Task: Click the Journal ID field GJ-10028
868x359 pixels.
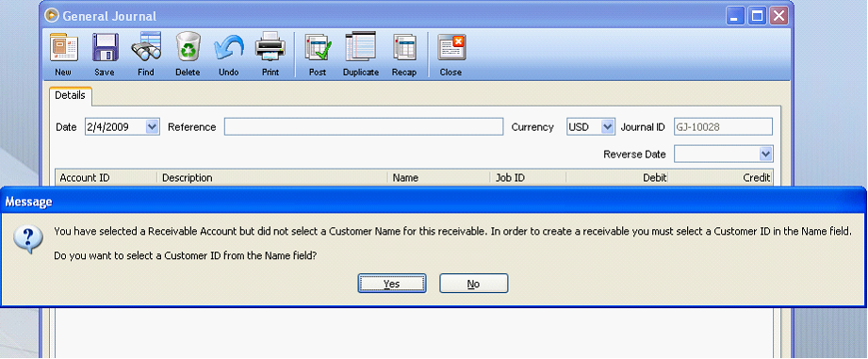Action: tap(723, 126)
